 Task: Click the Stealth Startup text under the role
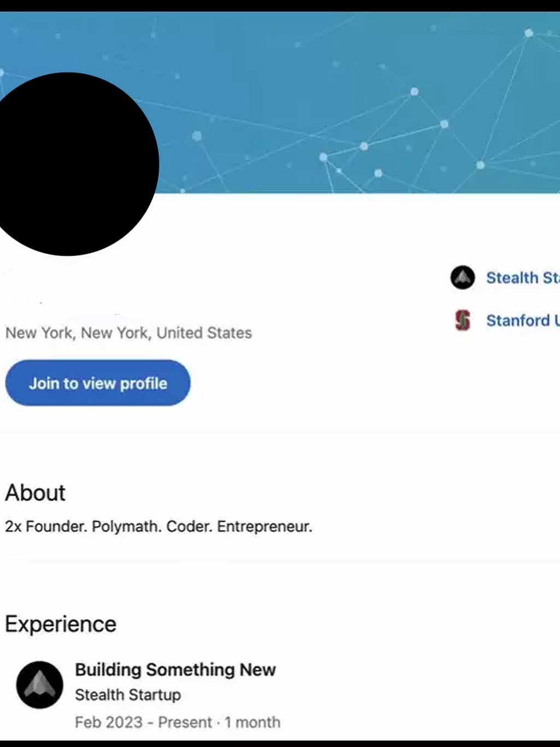coord(127,694)
